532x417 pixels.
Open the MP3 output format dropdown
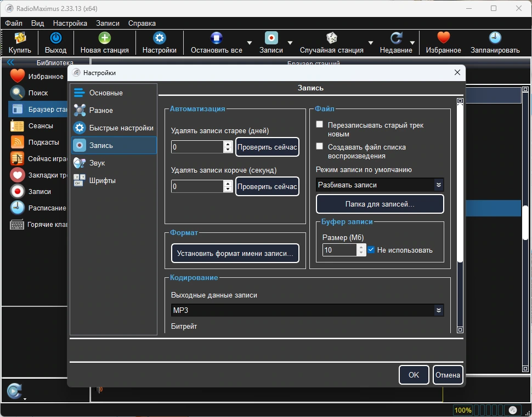tap(307, 310)
